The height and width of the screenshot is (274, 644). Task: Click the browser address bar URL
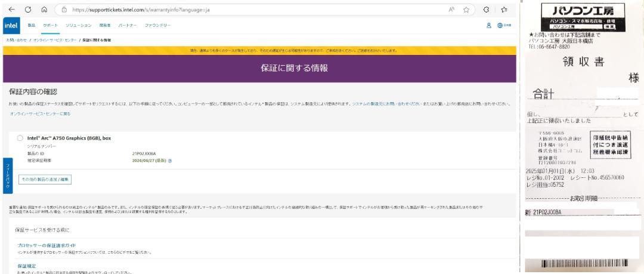tap(141, 10)
